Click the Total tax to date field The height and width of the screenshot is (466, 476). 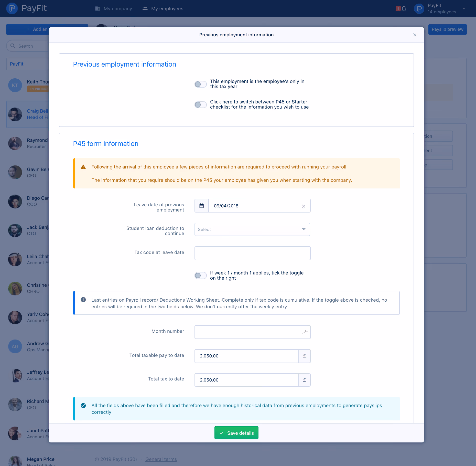click(x=247, y=380)
